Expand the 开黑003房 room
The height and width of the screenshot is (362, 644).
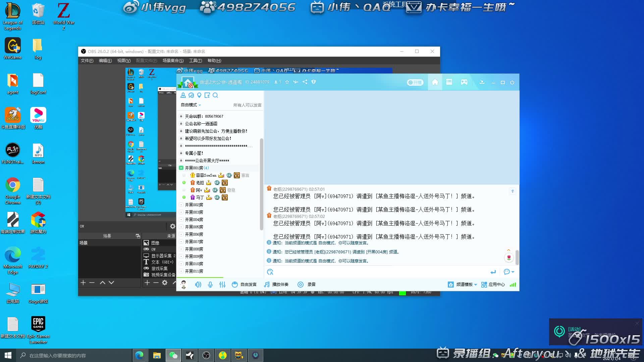[x=181, y=212]
